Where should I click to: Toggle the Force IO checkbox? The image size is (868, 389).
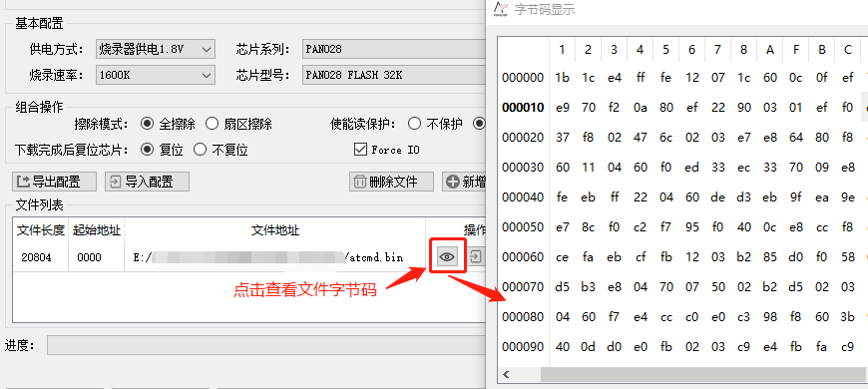pos(360,150)
